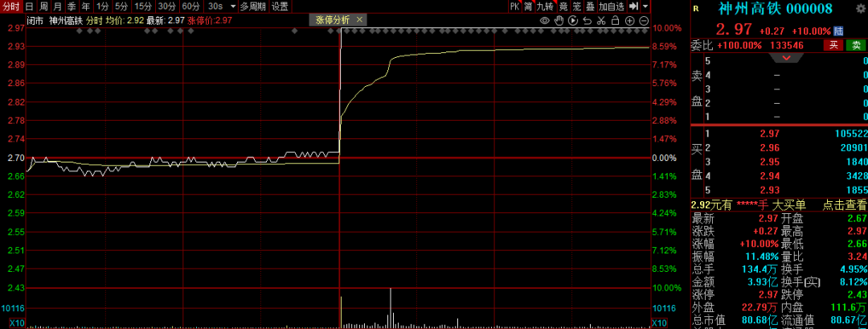Click the 加自选 add to watchlist button
This screenshot has height=329, width=868.
coord(611,6)
